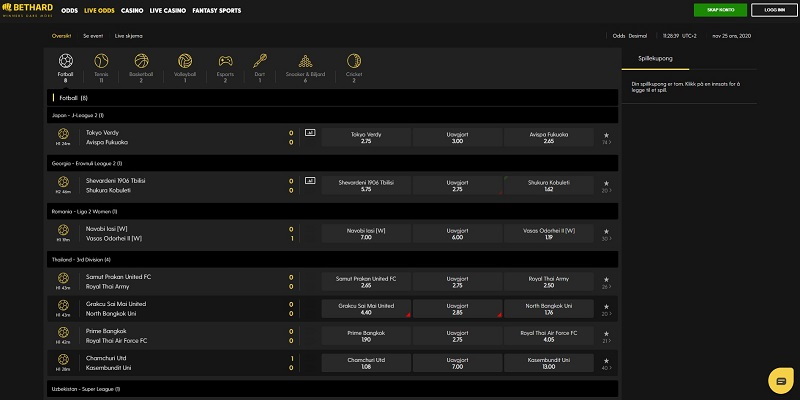Bet on Royal Thai Air Force FC 4.05

[x=548, y=336]
